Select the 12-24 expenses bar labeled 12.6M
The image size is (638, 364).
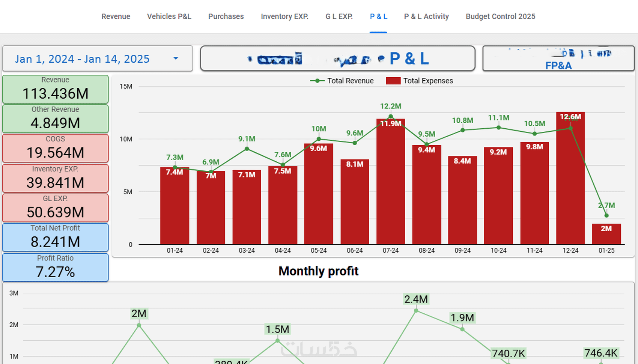click(x=570, y=178)
